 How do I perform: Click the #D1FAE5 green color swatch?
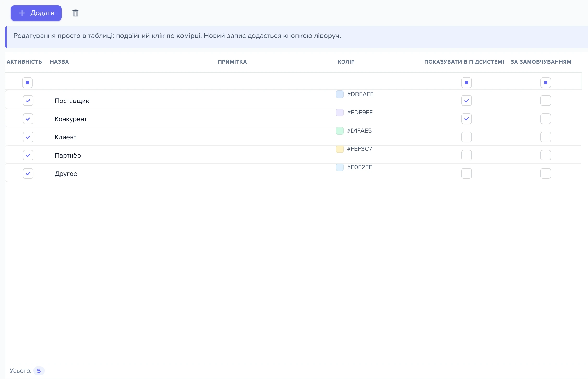point(340,131)
